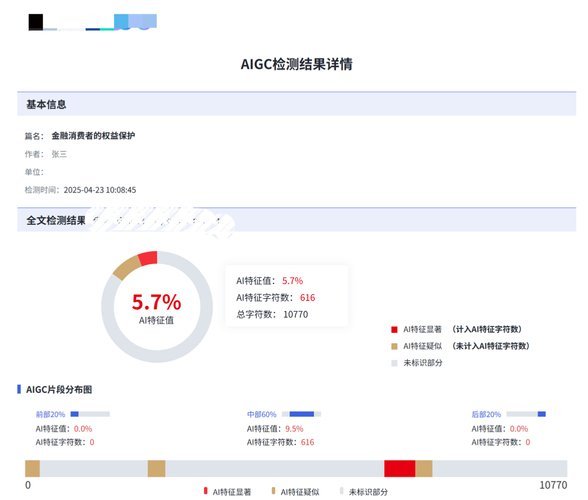Click the note 未计入AI特征字符数
Viewport: 588px width, 500px height.
tap(490, 346)
